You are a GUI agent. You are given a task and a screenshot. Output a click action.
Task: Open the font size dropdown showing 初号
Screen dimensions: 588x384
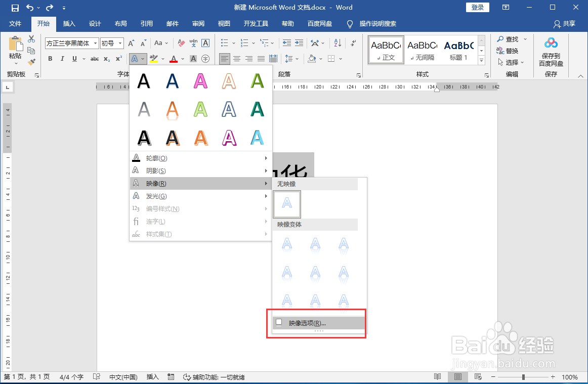112,43
